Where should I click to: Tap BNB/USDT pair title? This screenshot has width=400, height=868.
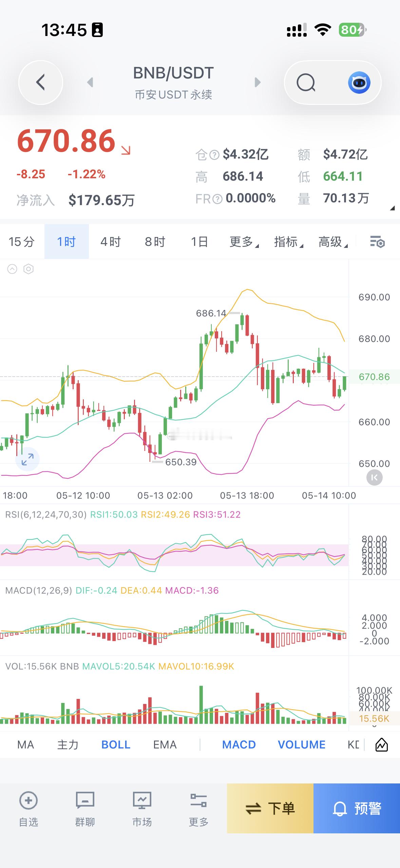click(x=173, y=73)
